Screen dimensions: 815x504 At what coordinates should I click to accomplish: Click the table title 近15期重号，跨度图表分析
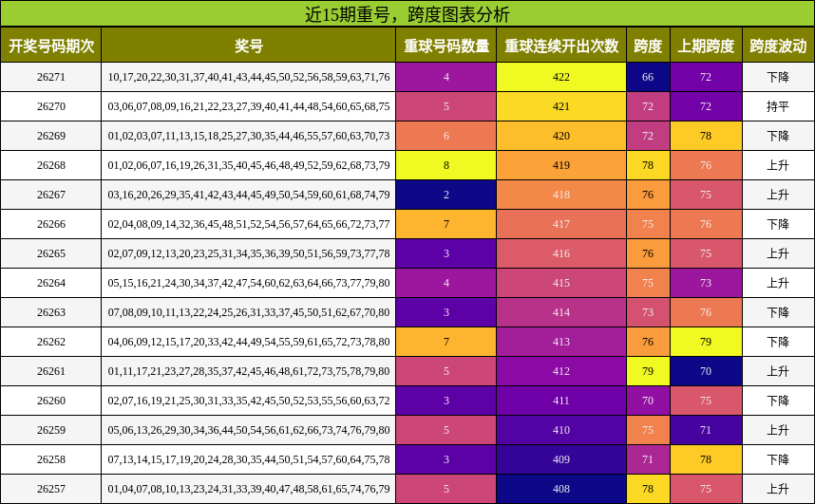click(x=407, y=14)
